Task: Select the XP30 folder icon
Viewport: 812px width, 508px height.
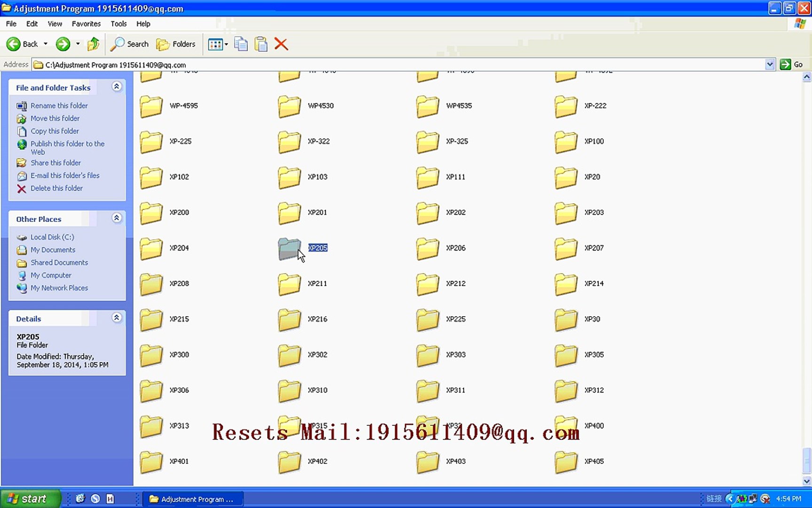Action: 566,320
